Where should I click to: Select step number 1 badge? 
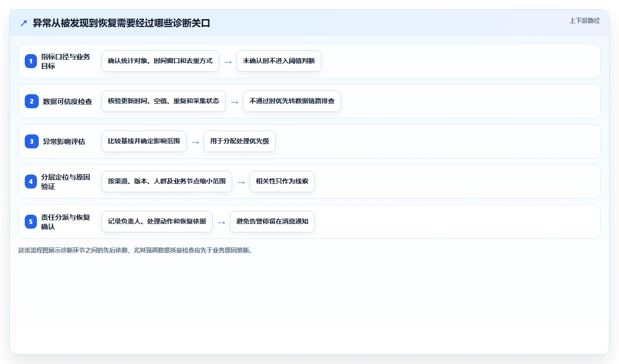pos(31,61)
